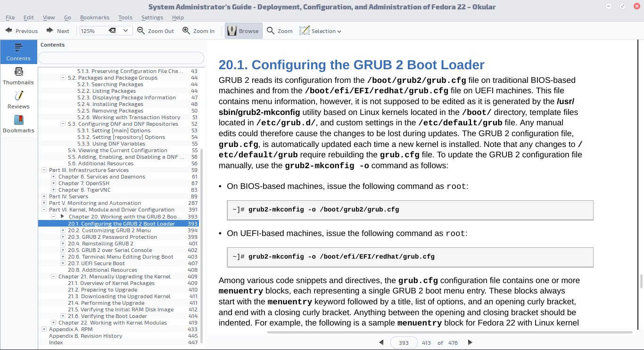Collapse Part VI. Kernel, Module and Driver Configuration
The height and width of the screenshot is (350, 644).
(44, 210)
